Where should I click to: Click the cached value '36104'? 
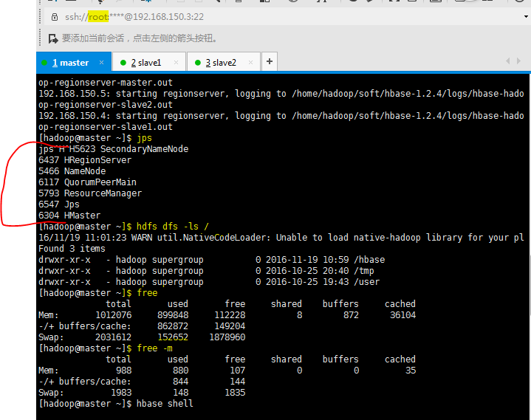402,315
